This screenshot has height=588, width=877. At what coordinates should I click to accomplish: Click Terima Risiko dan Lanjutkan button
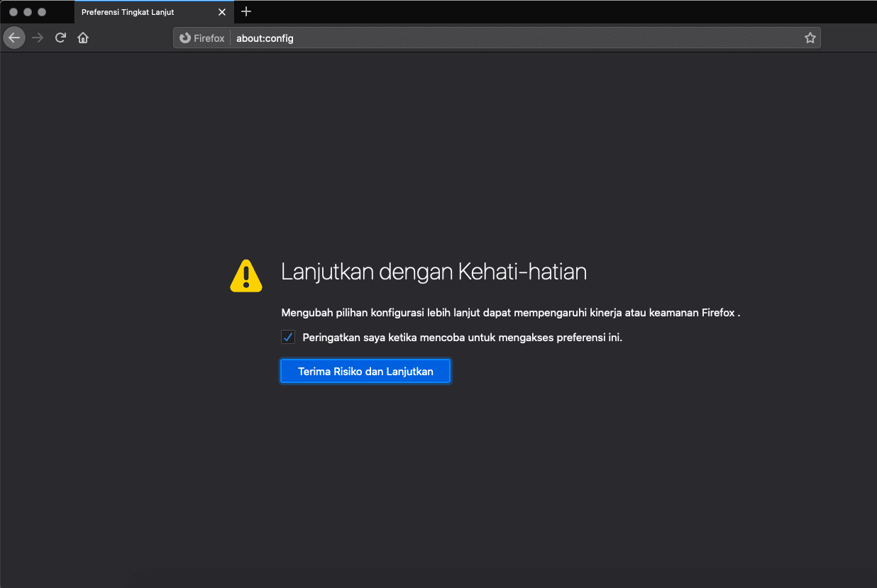click(x=365, y=371)
